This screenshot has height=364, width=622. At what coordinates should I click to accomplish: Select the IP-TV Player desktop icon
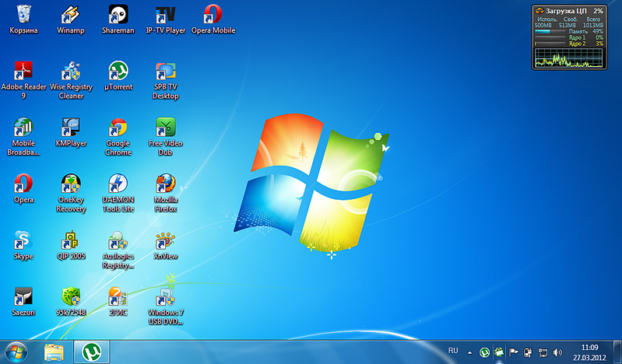(x=165, y=16)
